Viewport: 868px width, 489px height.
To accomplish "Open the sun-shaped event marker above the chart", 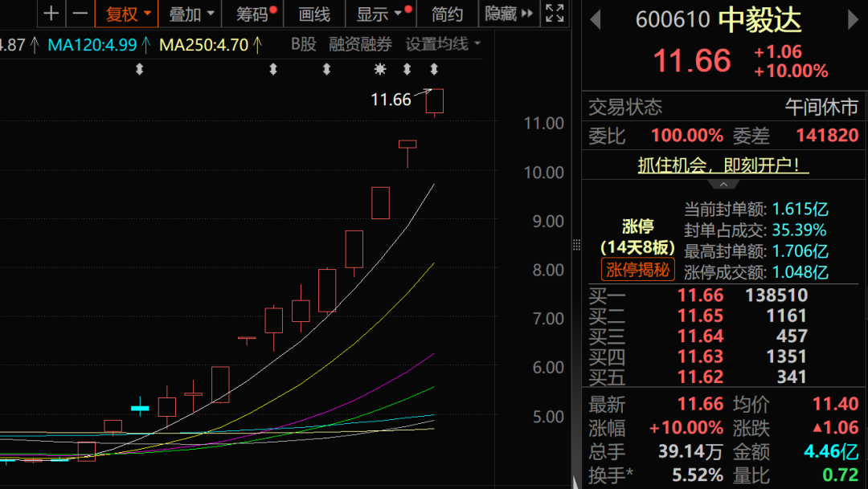I will coord(379,69).
